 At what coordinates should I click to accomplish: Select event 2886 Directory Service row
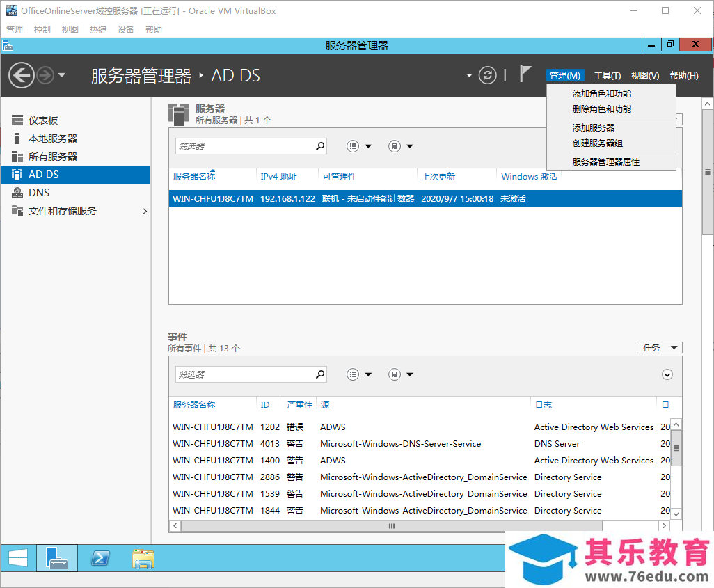click(x=421, y=477)
